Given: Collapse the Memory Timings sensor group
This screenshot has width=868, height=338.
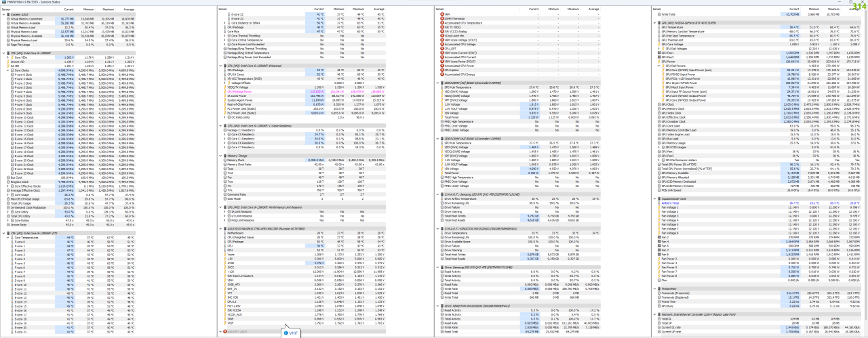Looking at the screenshot, I should tap(219, 155).
